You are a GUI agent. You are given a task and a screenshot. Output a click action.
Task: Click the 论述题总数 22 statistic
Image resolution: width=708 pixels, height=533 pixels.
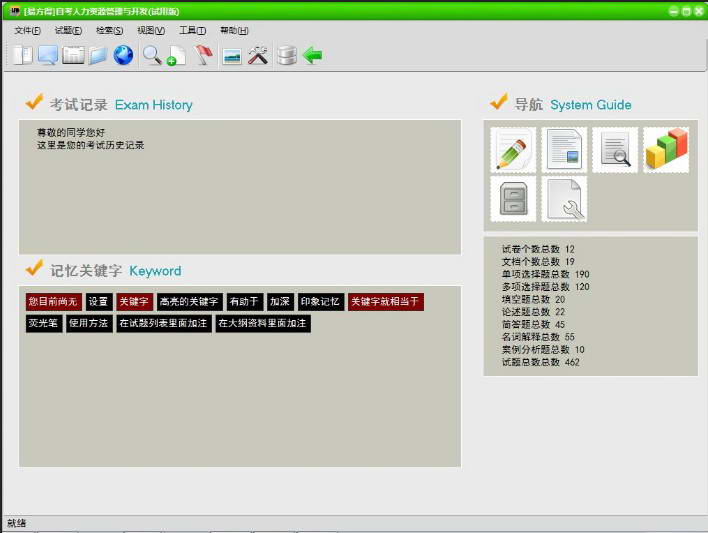(x=533, y=312)
